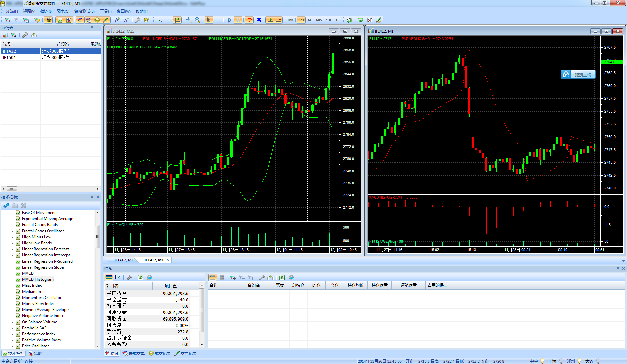Click the blue 买 buy icon
The height and width of the screenshot is (364, 627).
(x=259, y=20)
